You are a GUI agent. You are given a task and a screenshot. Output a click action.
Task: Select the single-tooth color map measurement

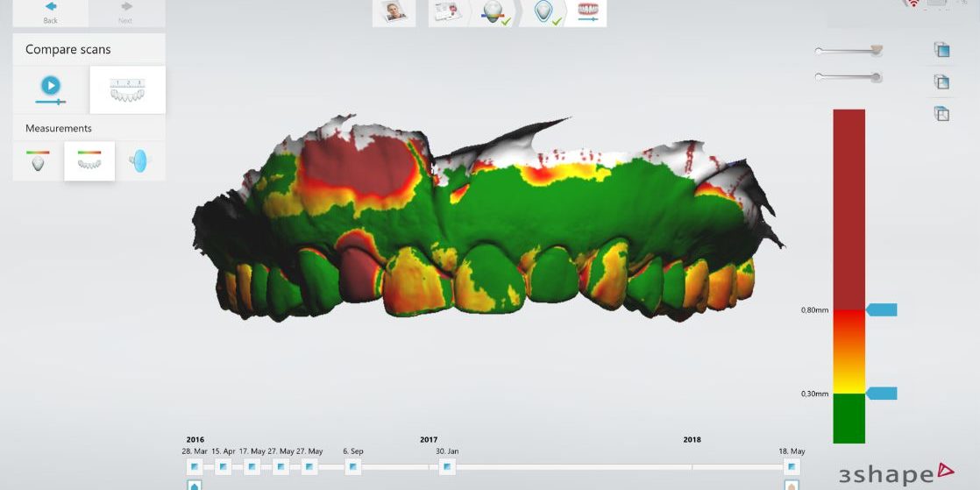pos(38,161)
